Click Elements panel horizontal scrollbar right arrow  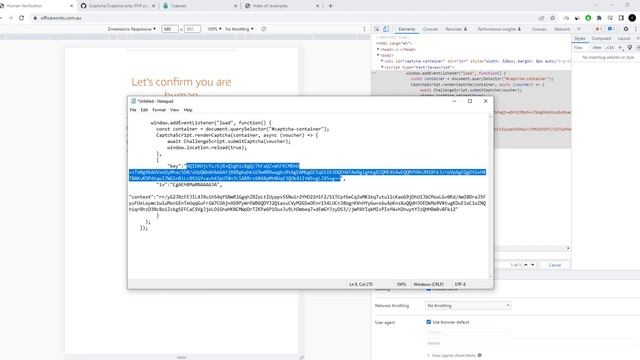click(x=568, y=248)
